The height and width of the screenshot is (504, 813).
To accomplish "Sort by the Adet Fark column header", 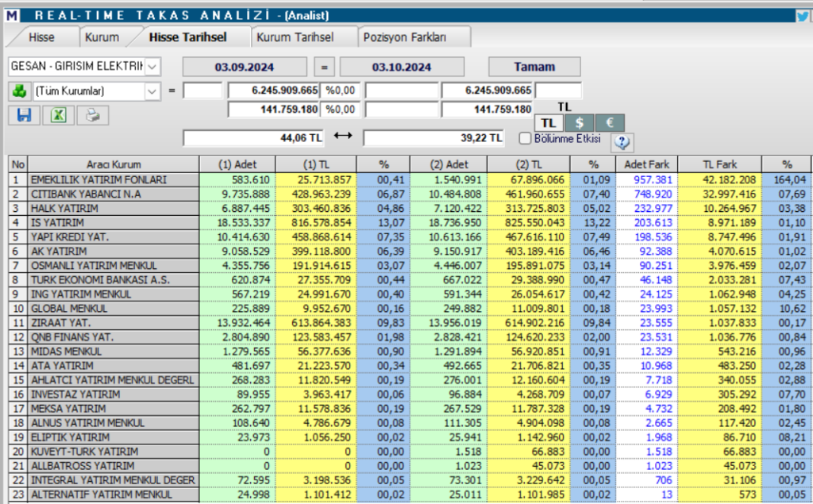I will [647, 164].
